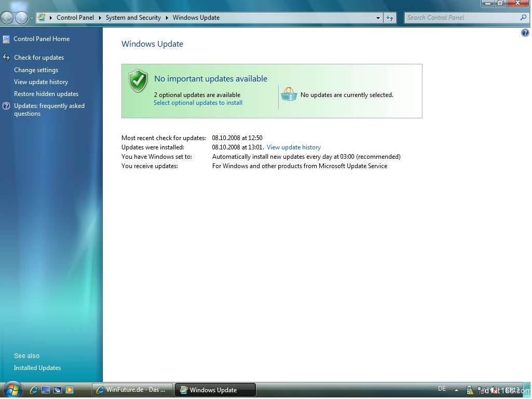Click the Back navigation arrow button

(x=7, y=18)
